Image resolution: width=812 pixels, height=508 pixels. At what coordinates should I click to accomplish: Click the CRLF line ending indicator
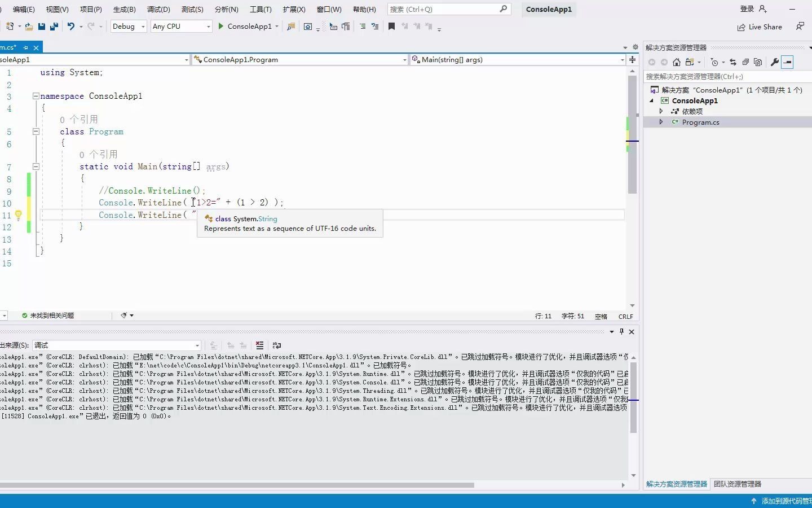[x=625, y=316]
